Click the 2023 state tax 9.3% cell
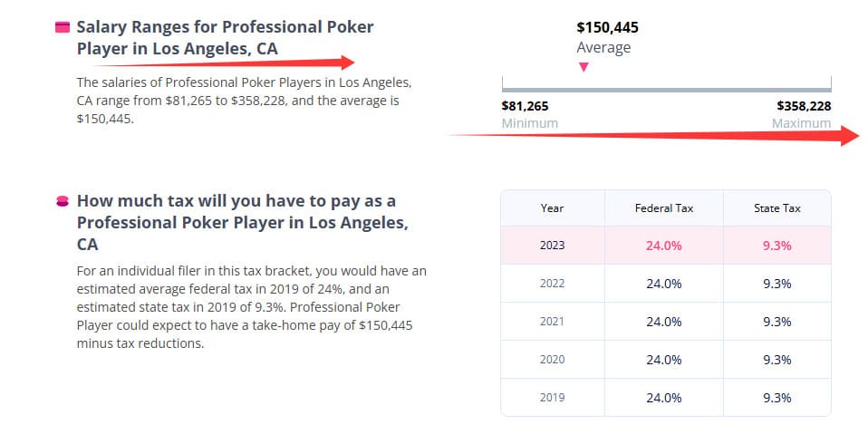 (x=776, y=246)
